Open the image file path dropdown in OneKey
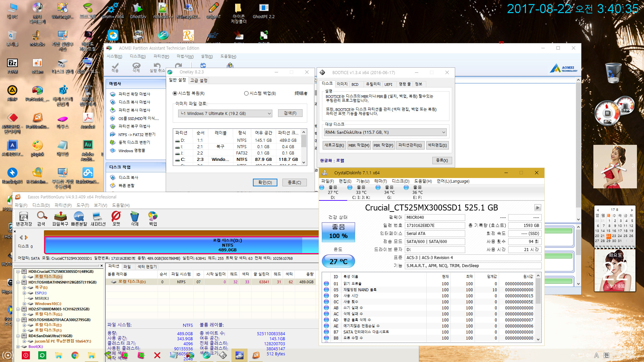The image size is (644, 362). 225,113
